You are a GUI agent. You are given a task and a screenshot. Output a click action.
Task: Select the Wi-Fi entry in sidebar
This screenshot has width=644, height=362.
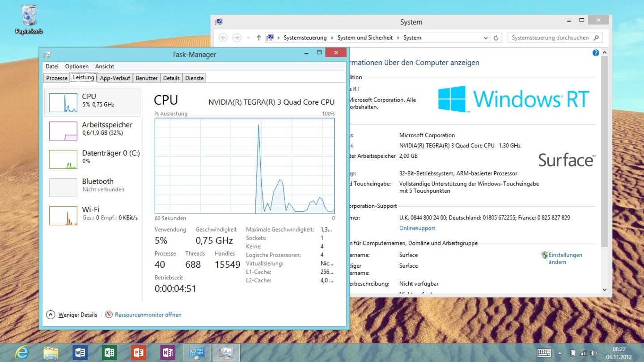pos(93,215)
